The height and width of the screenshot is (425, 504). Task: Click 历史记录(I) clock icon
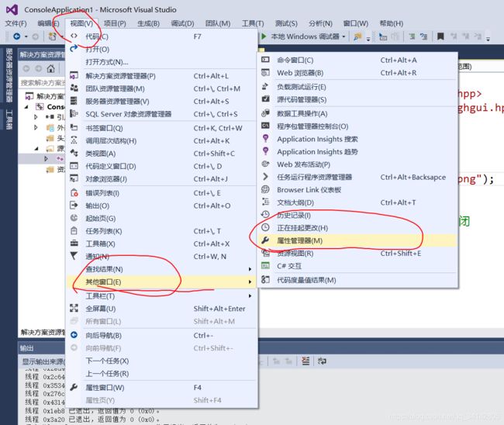tap(265, 215)
